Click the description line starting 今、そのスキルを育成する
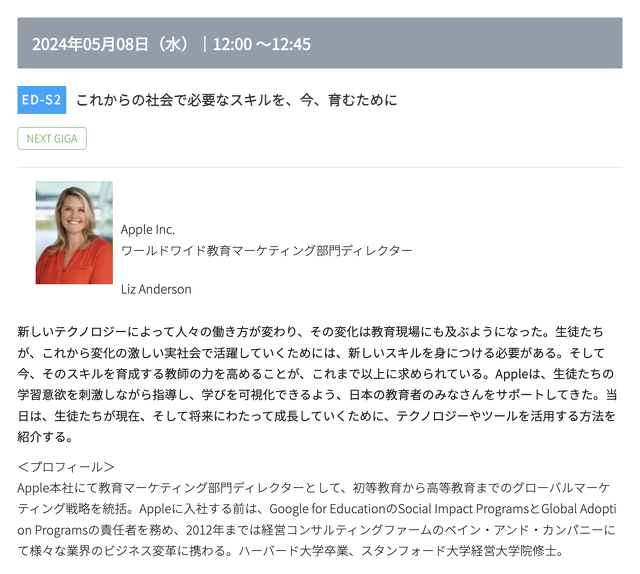This screenshot has width=640, height=574. coord(316,374)
